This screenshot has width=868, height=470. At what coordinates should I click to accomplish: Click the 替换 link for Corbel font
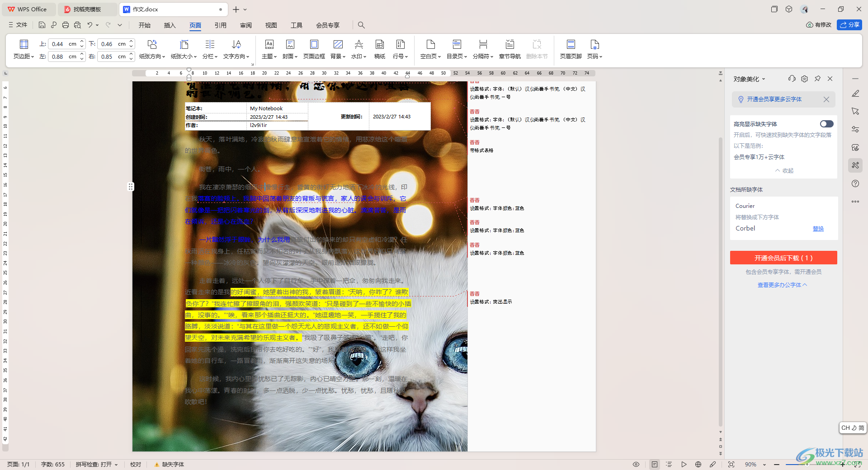[818, 229]
